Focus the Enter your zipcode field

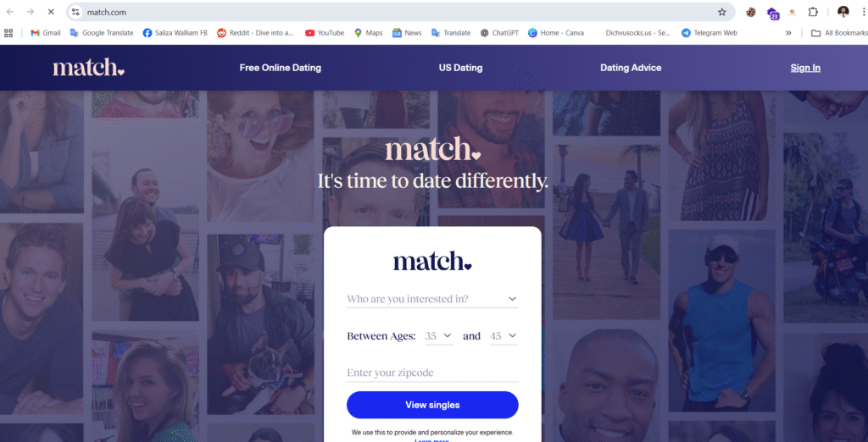coord(432,373)
